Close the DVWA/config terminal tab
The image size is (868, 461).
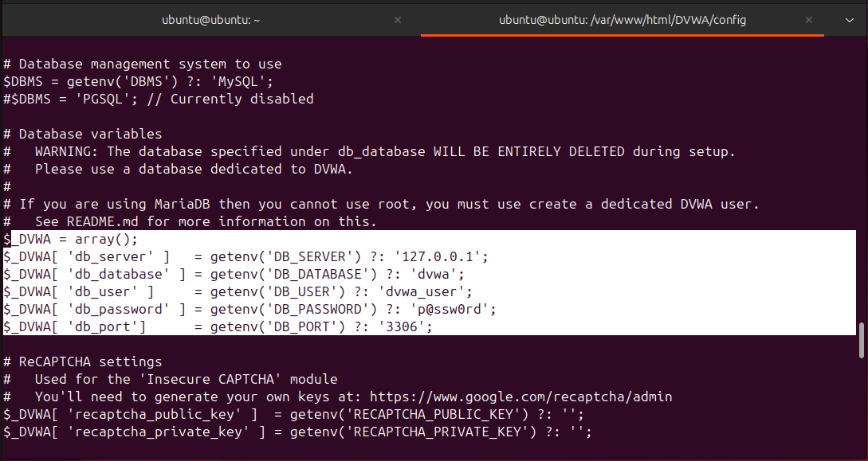809,20
